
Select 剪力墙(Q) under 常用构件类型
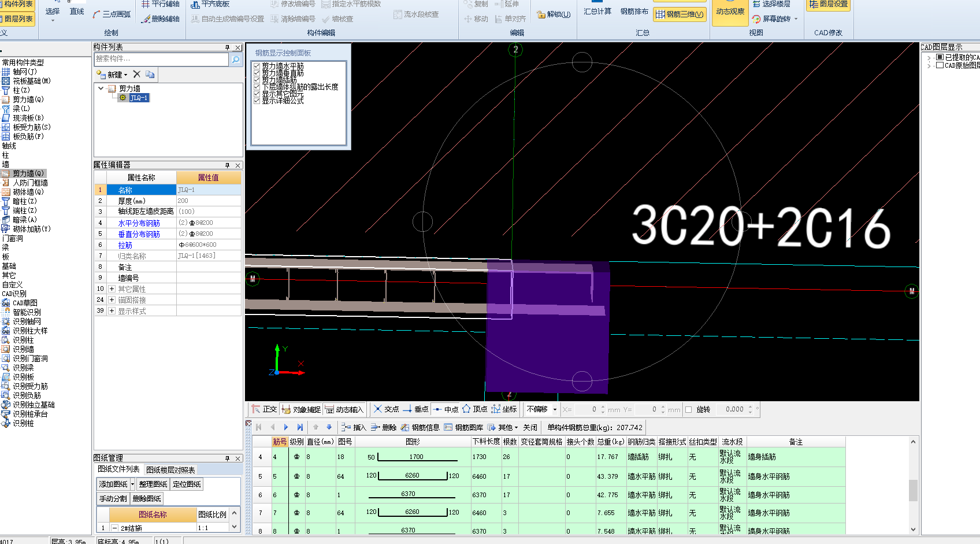[23, 99]
